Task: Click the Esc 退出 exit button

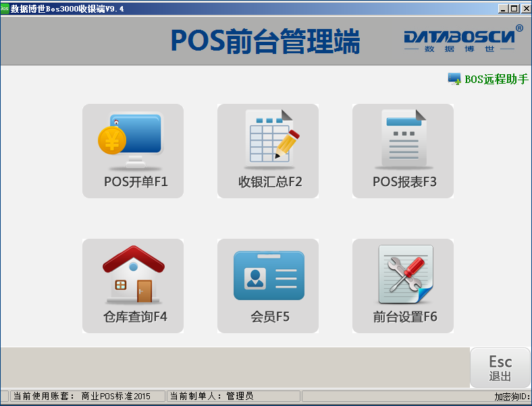Action: (500, 368)
